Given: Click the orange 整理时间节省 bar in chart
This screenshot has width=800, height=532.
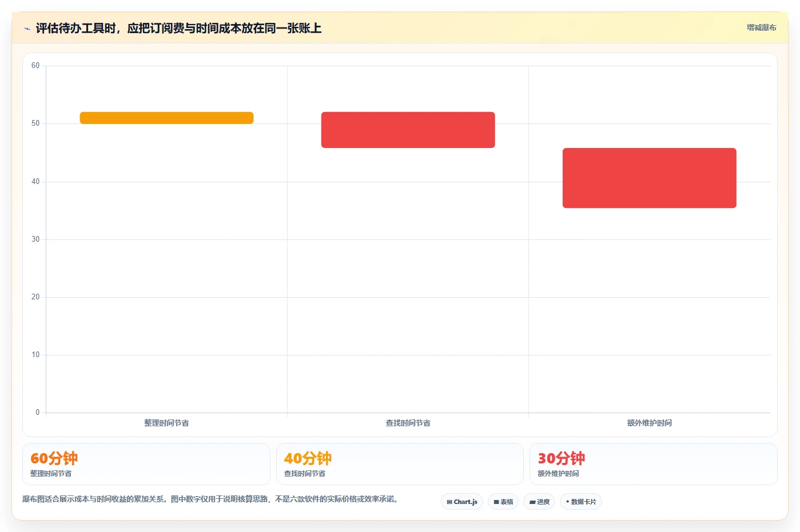Looking at the screenshot, I should [x=166, y=118].
